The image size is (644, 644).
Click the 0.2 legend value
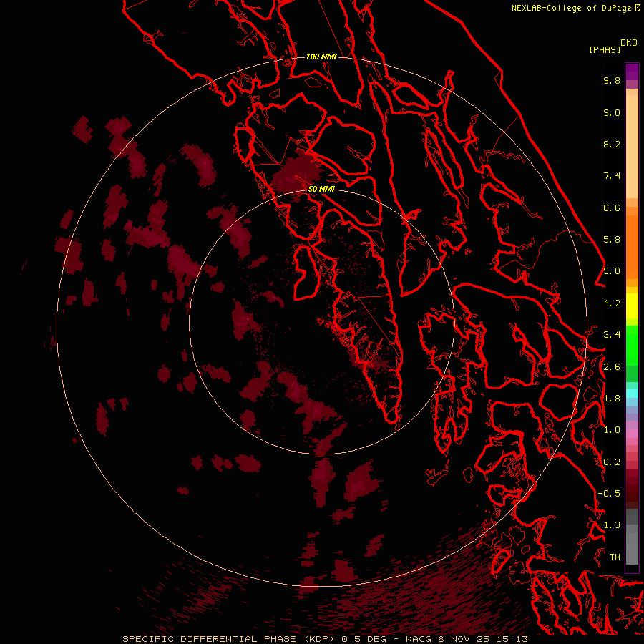[x=612, y=462]
